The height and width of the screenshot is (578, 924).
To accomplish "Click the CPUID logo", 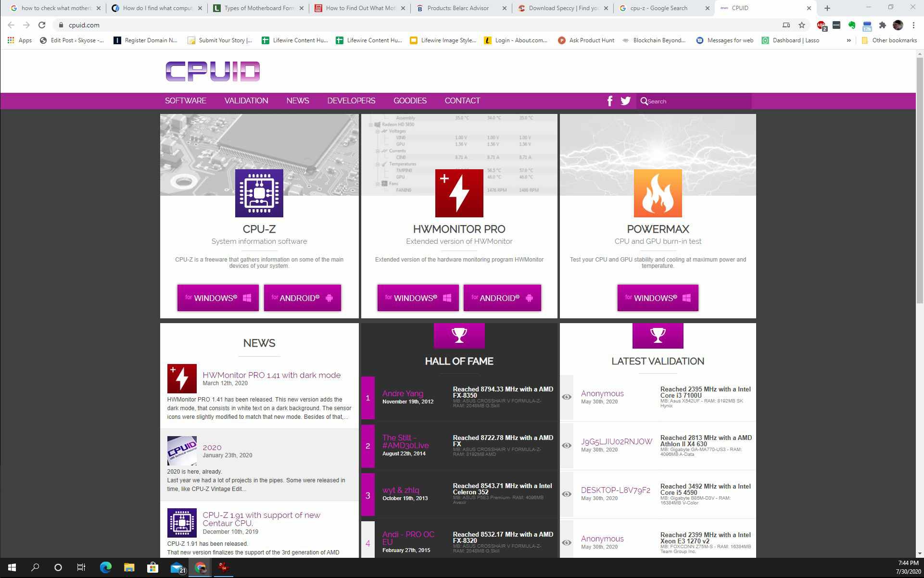I will coord(213,71).
